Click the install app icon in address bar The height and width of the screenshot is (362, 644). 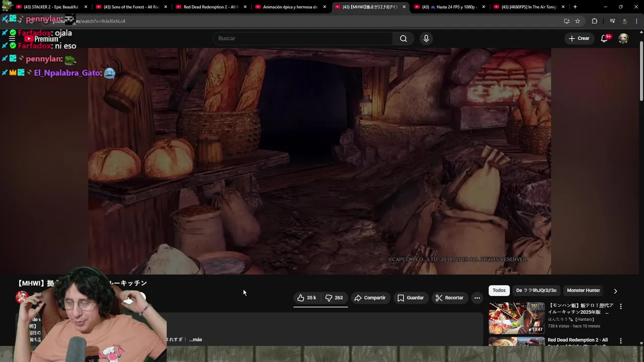pyautogui.click(x=567, y=21)
